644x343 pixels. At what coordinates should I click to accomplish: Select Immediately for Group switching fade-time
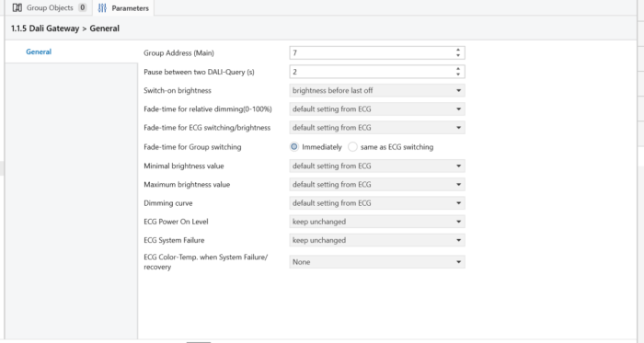(x=294, y=147)
